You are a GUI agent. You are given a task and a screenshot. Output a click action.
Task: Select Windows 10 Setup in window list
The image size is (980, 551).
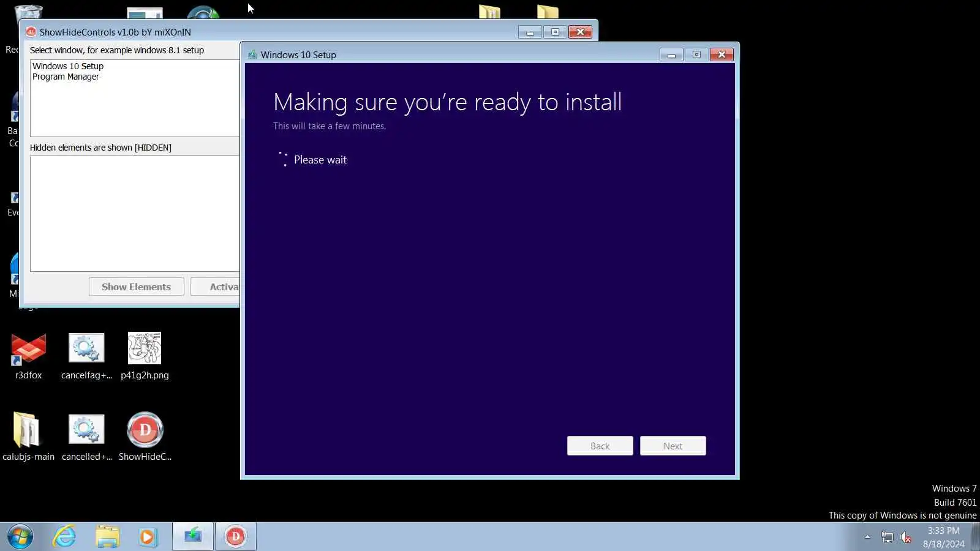coord(68,66)
